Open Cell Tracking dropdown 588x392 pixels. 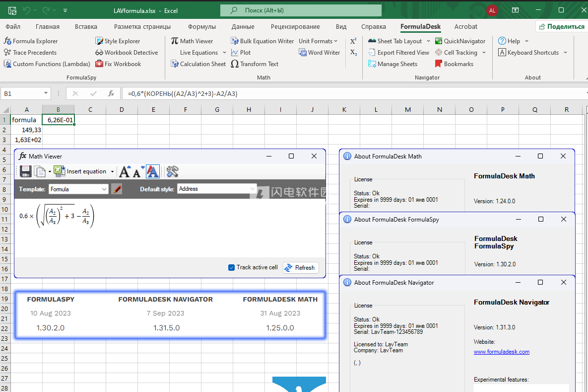point(484,53)
